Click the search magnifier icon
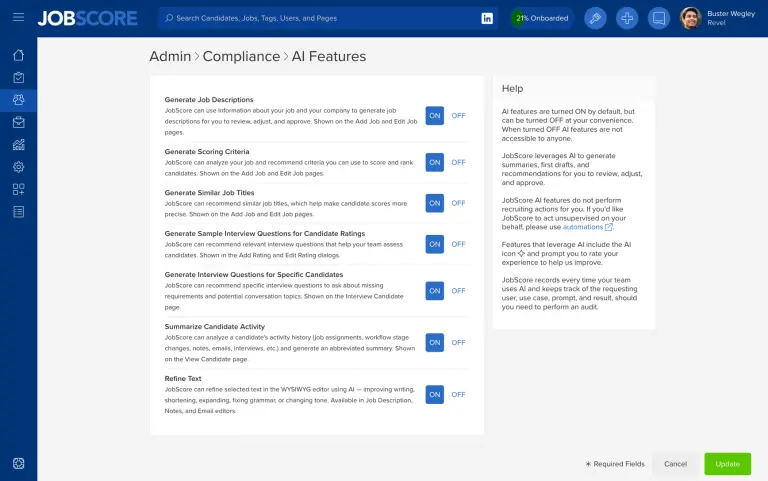 click(169, 18)
